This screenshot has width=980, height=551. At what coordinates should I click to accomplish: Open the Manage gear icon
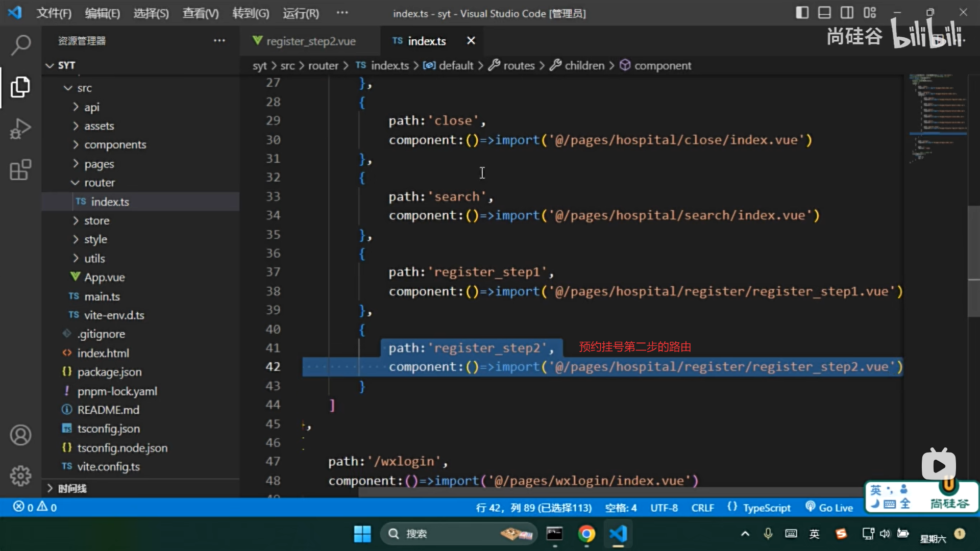(20, 476)
